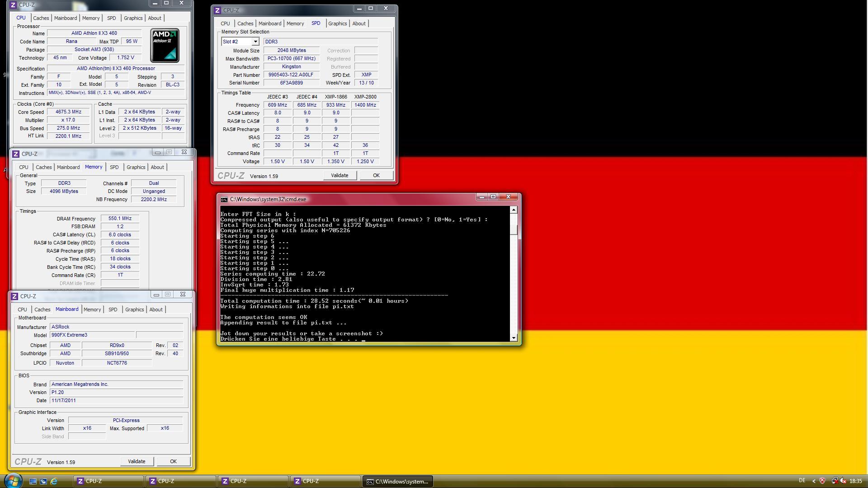The height and width of the screenshot is (488, 868).
Task: Switch to cmd.exe taskbar button
Action: tap(398, 481)
